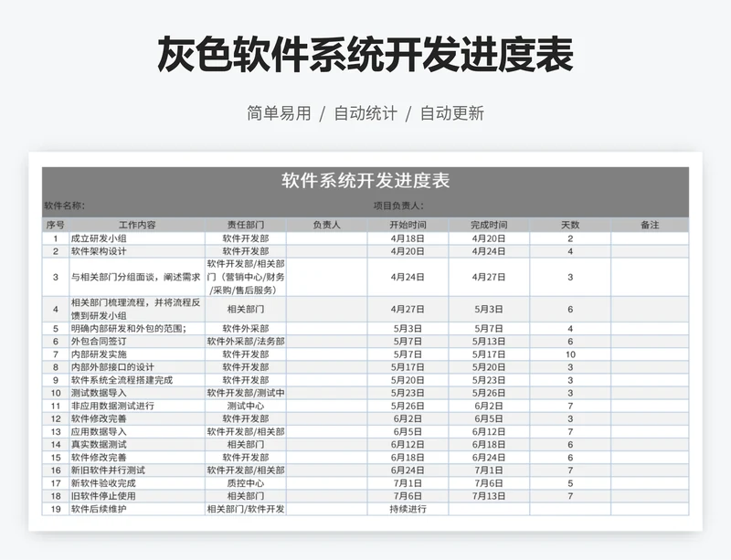Click the 6月2日 completion date in row 11
Screen dimensions: 731x560
pos(489,406)
